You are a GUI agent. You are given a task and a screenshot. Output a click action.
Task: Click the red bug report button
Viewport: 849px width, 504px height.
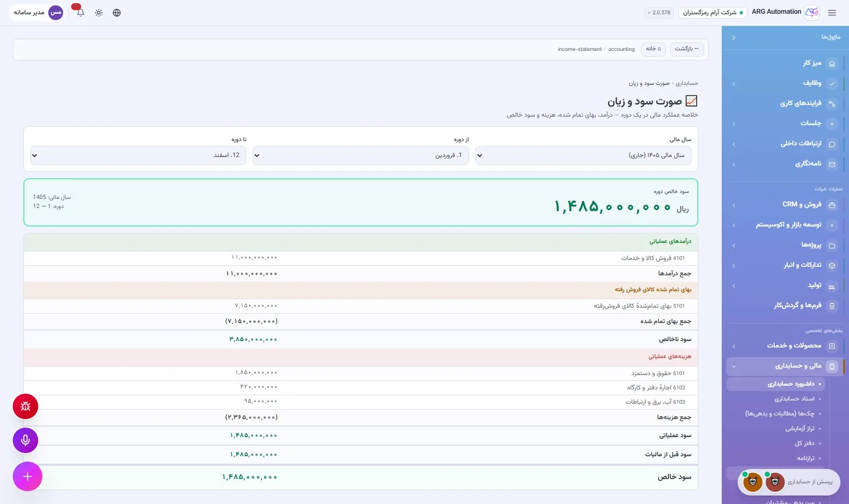point(25,406)
